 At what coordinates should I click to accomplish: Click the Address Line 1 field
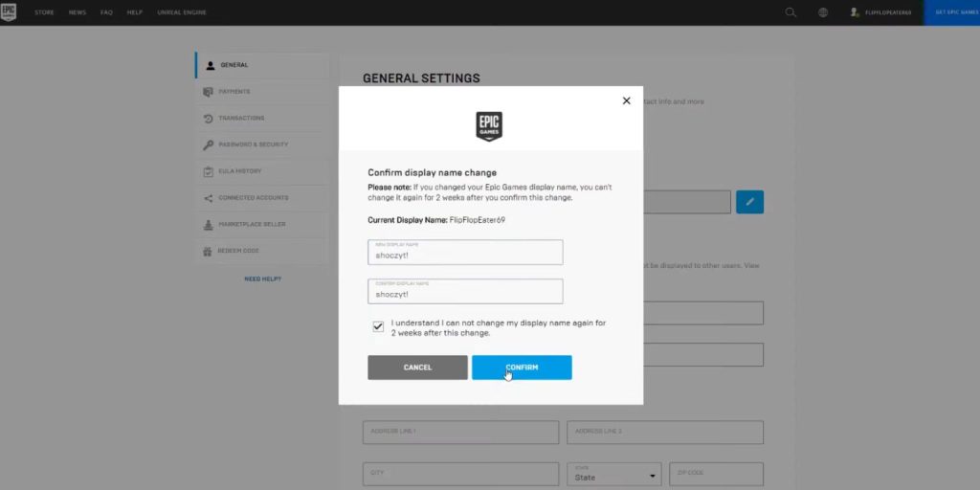[460, 433]
